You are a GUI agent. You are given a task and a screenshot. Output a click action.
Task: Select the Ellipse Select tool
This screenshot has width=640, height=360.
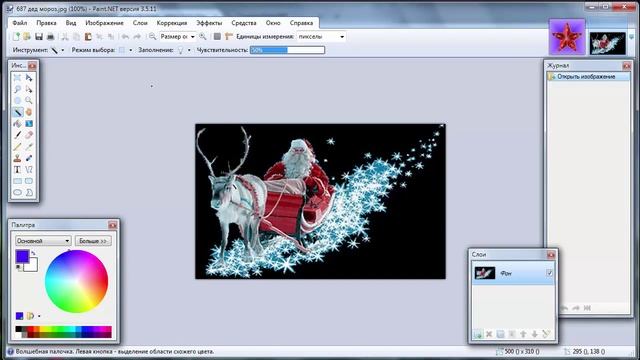point(17,100)
